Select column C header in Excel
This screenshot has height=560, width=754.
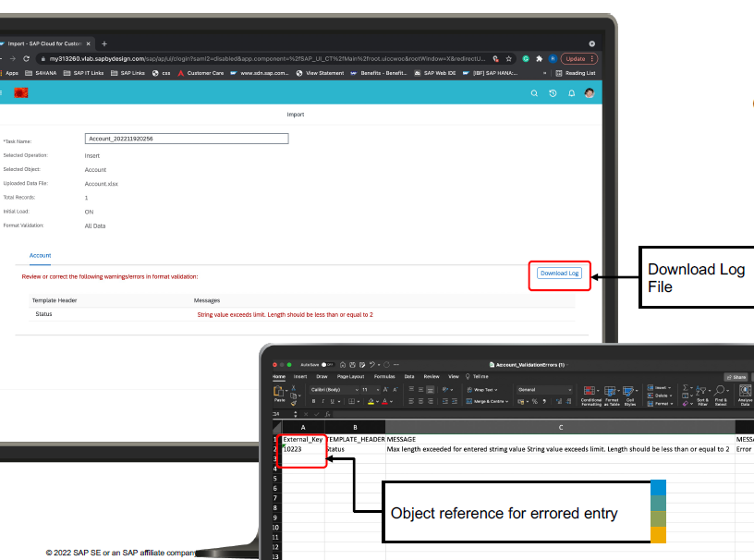(560, 427)
